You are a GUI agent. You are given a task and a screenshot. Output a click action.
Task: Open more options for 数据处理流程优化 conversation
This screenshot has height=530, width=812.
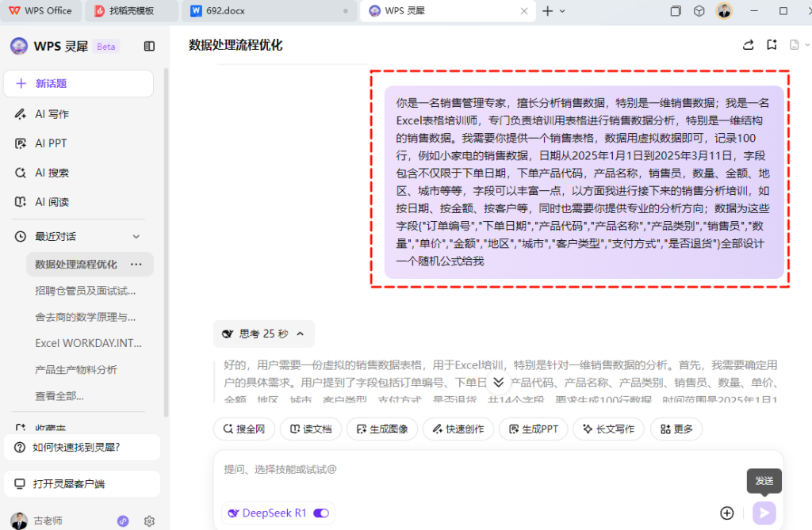click(x=136, y=264)
